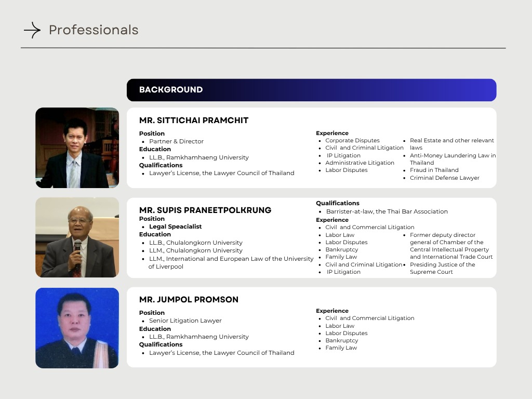Image resolution: width=532 pixels, height=399 pixels.
Task: Click the text Senior Litigation Lawyer
Action: 185,321
